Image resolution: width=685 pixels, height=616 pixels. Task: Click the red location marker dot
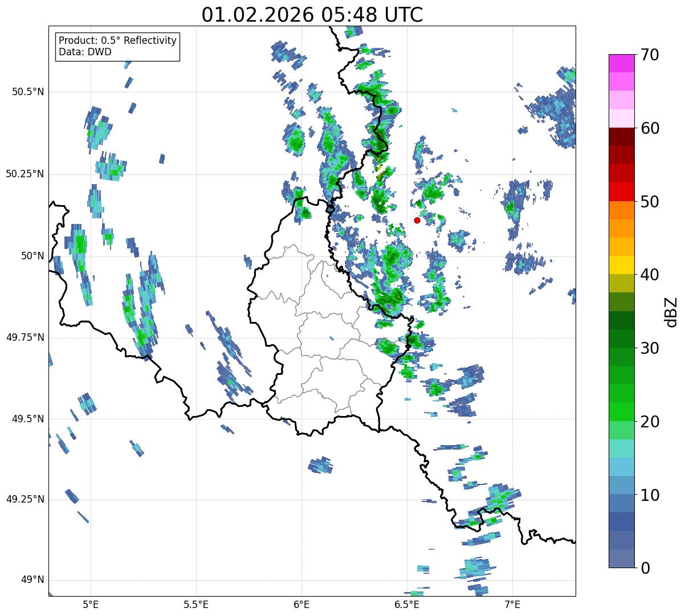click(417, 220)
